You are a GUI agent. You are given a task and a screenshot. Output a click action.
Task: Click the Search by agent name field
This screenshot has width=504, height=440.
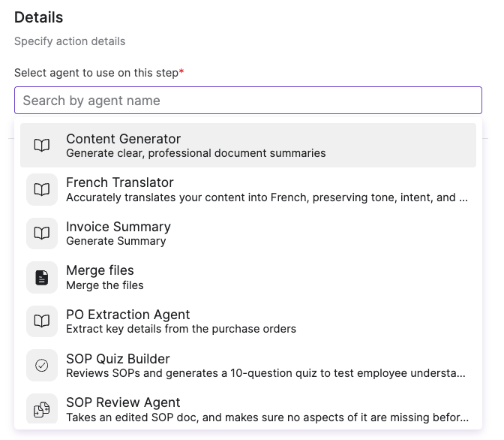pos(247,100)
